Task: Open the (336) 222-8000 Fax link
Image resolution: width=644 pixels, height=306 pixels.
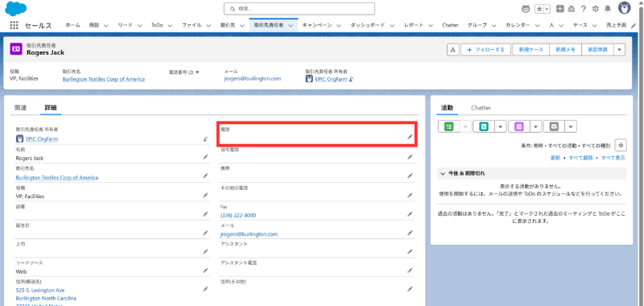Action: click(x=238, y=215)
